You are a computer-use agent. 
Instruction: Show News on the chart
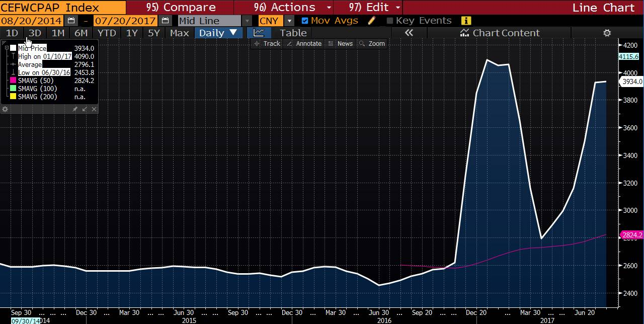[x=340, y=44]
